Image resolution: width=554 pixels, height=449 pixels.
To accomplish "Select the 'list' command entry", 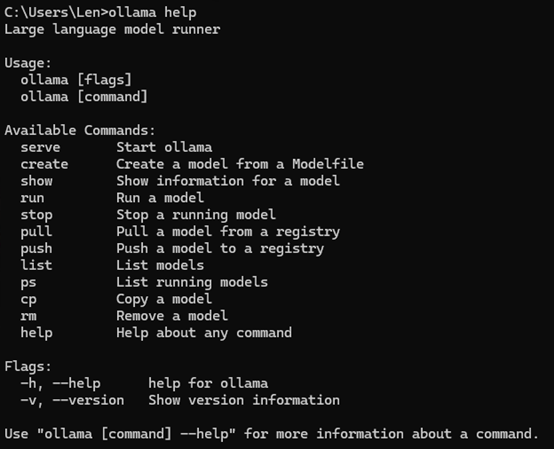I will pyautogui.click(x=36, y=265).
